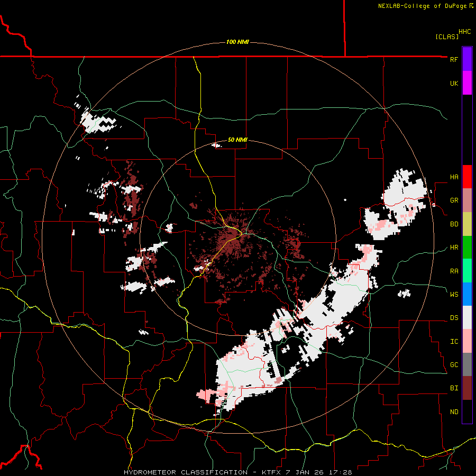This screenshot has width=476, height=476.
Task: Click the RA legend label
Action: [454, 271]
